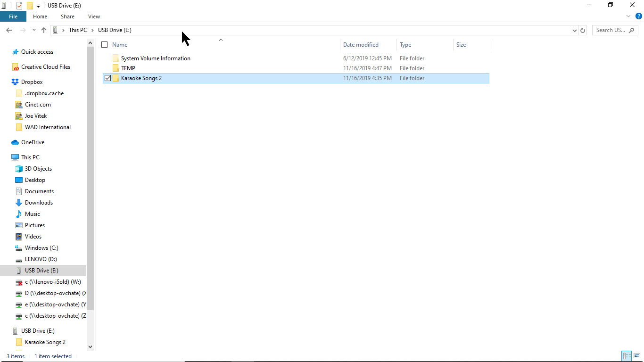Refresh the USB Drive (E:) folder view

pos(583,30)
